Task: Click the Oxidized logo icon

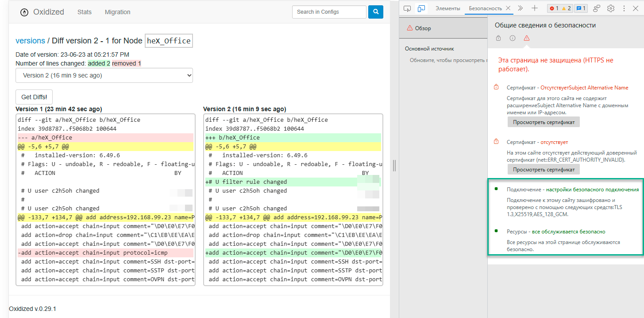Action: pyautogui.click(x=24, y=12)
